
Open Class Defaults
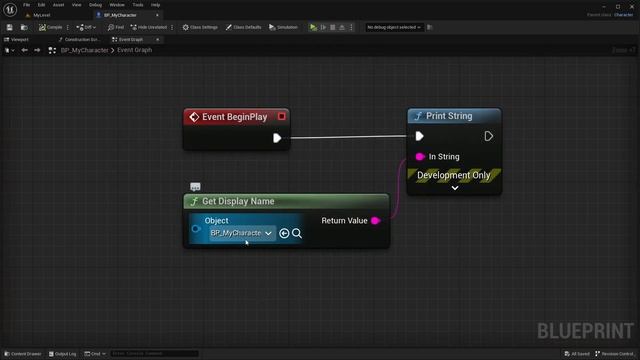point(243,27)
